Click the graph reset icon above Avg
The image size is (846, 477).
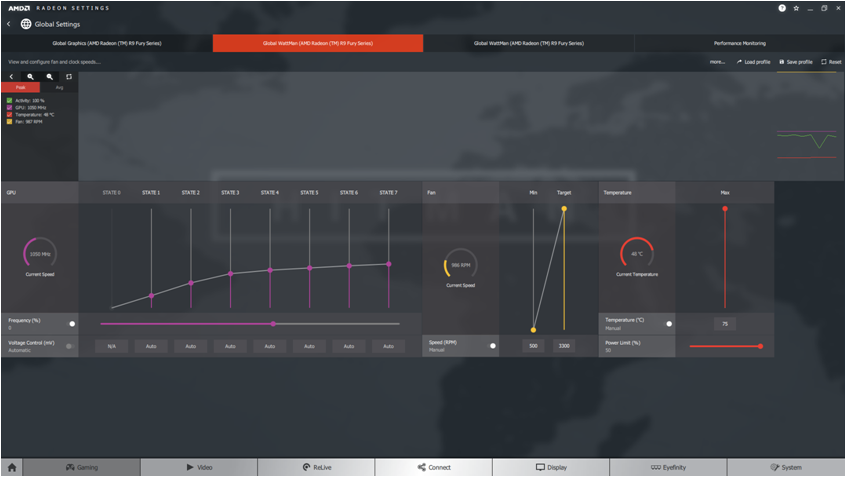point(69,77)
